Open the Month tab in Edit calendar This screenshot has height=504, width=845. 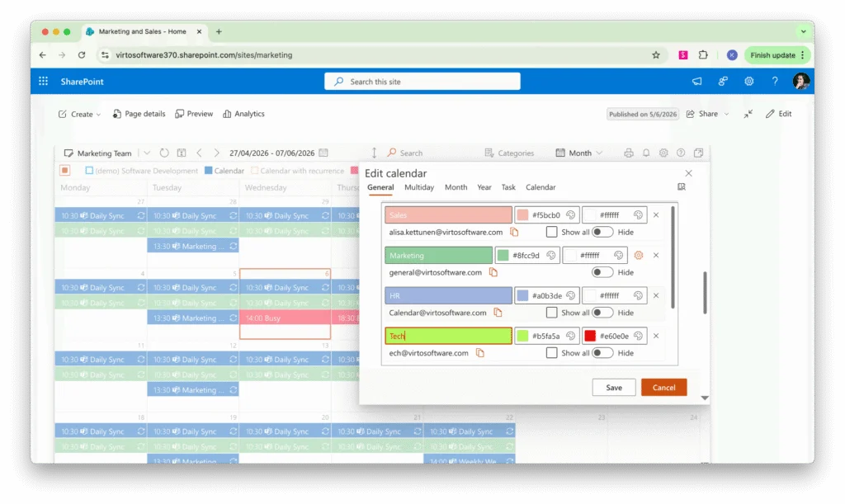coord(456,187)
